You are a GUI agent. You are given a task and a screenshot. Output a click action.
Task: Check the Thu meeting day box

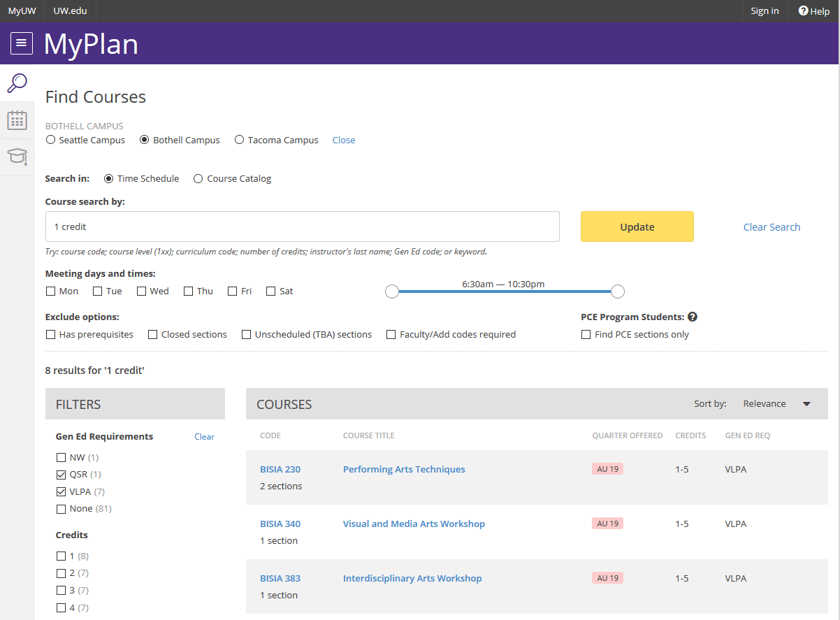188,291
